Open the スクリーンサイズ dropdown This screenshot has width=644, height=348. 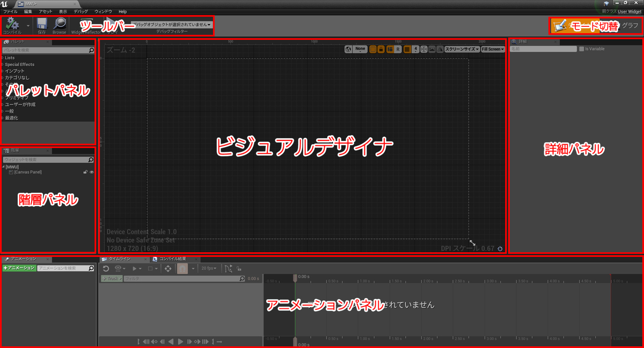pos(462,48)
